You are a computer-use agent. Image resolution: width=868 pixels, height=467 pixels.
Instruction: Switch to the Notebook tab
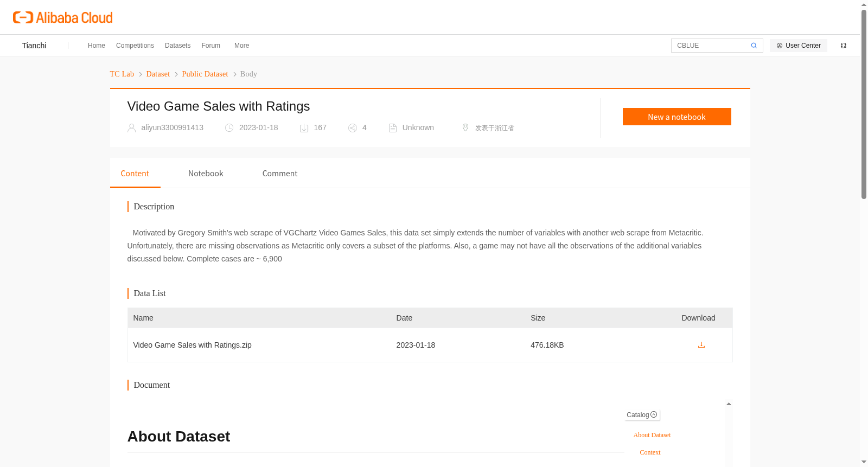[206, 174]
